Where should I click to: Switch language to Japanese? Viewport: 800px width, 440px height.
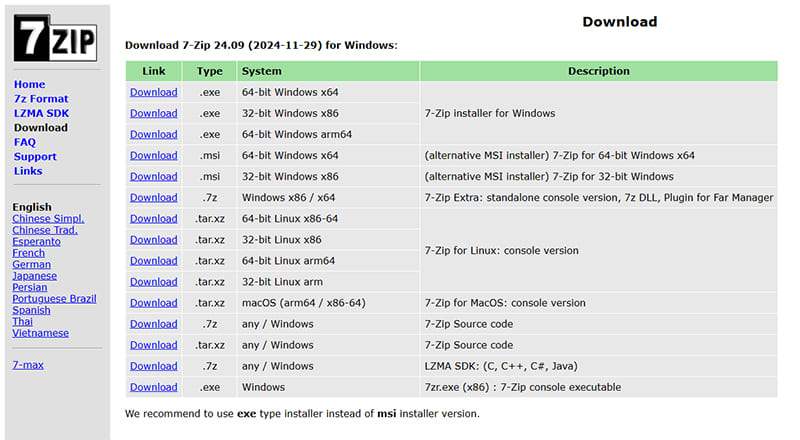(x=35, y=276)
